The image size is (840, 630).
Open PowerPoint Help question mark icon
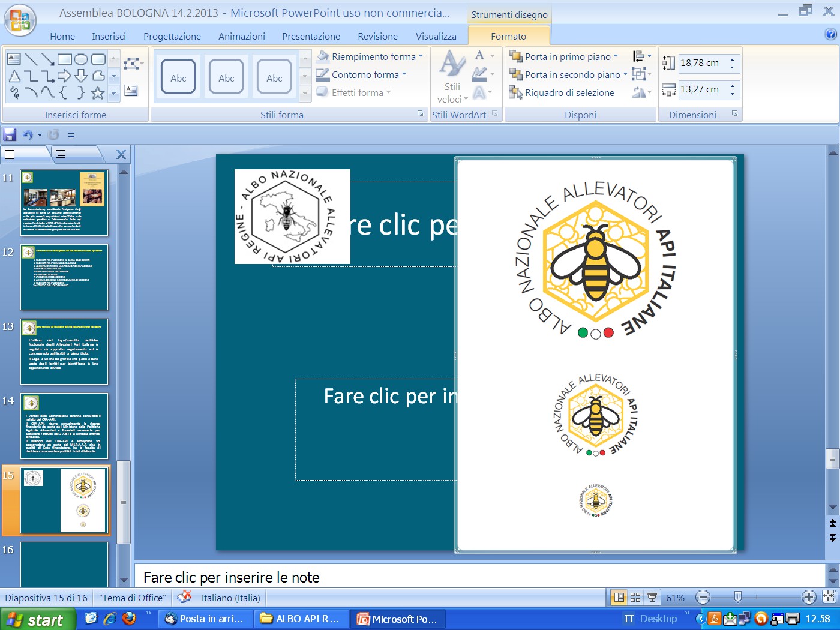pos(830,34)
